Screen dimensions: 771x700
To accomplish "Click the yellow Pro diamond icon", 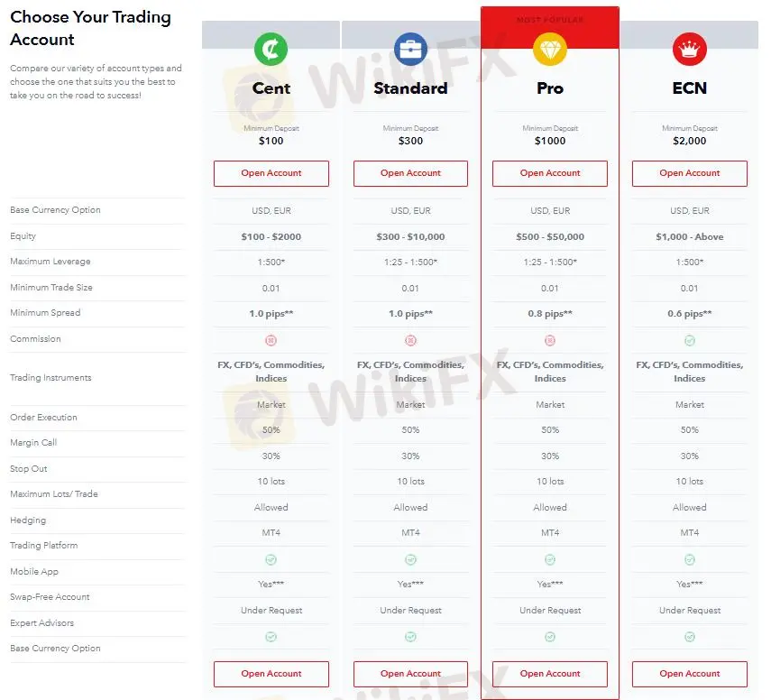I will pos(550,50).
